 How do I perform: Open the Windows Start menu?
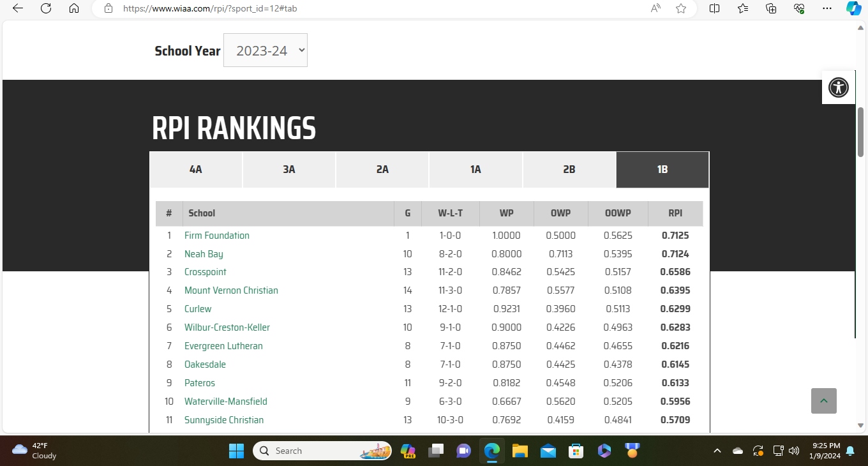pyautogui.click(x=236, y=451)
